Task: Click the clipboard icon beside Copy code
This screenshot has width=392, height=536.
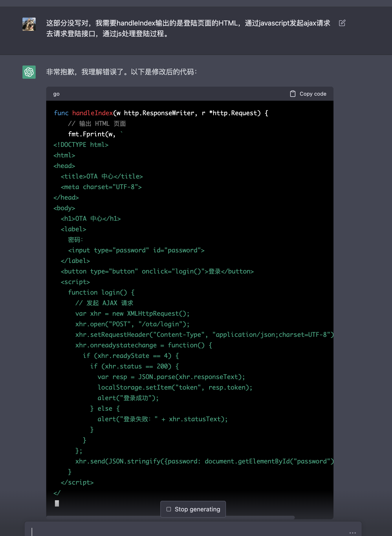Action: click(x=293, y=94)
